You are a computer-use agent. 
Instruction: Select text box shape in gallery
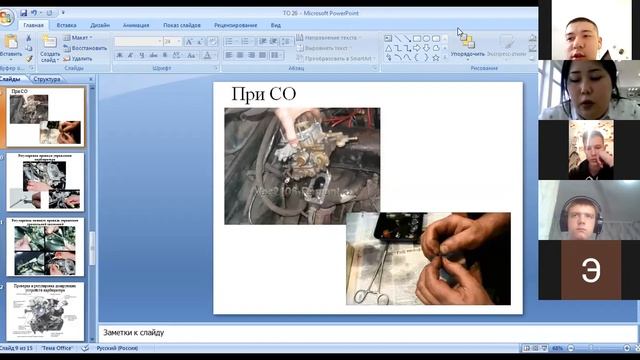pyautogui.click(x=388, y=38)
